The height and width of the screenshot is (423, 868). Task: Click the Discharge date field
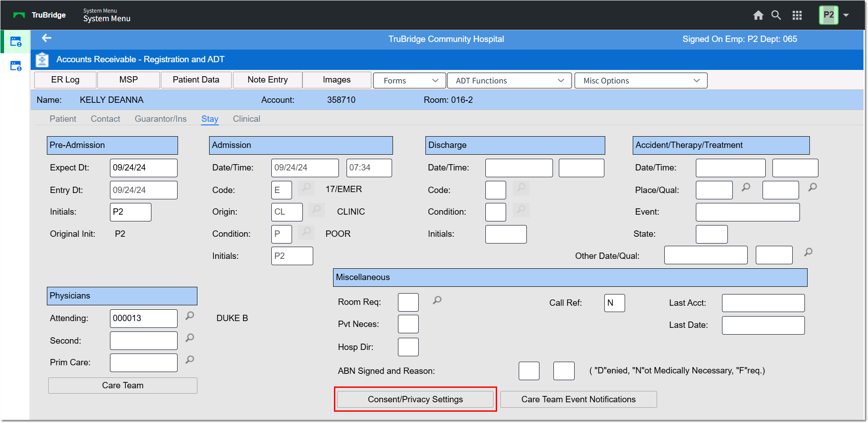(x=519, y=168)
